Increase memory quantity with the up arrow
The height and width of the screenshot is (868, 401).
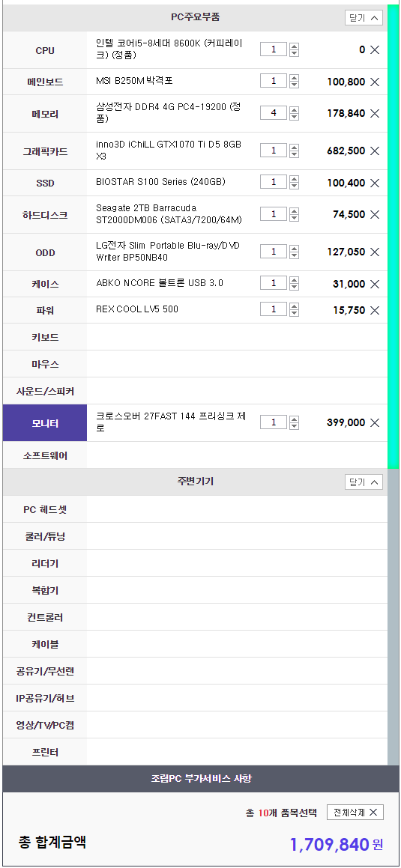point(294,110)
